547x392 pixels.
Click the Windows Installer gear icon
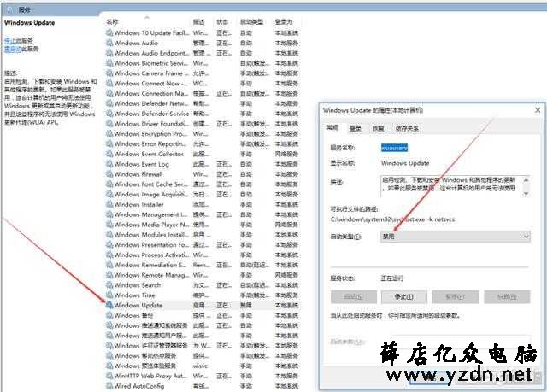coord(109,204)
